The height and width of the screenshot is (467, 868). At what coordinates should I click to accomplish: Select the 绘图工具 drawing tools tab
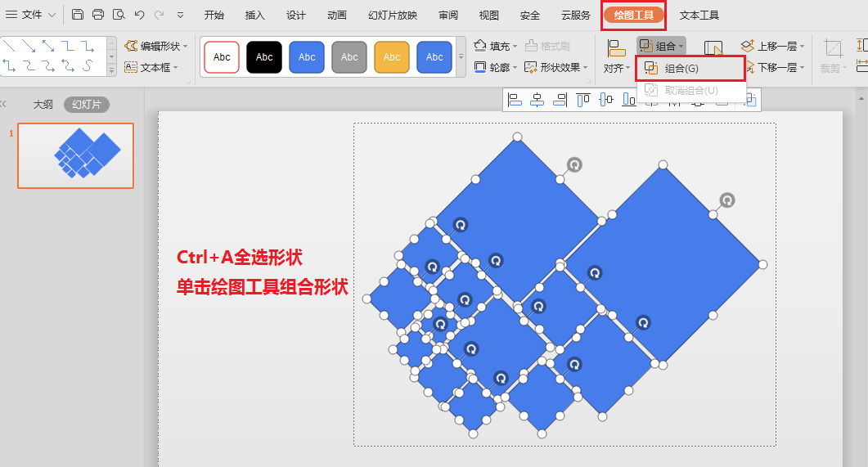tap(634, 15)
